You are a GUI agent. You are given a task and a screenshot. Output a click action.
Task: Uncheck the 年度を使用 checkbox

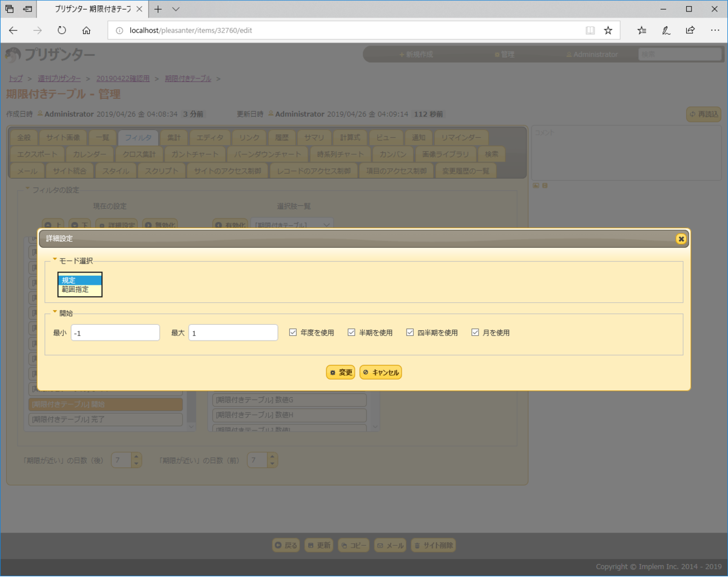pyautogui.click(x=293, y=332)
